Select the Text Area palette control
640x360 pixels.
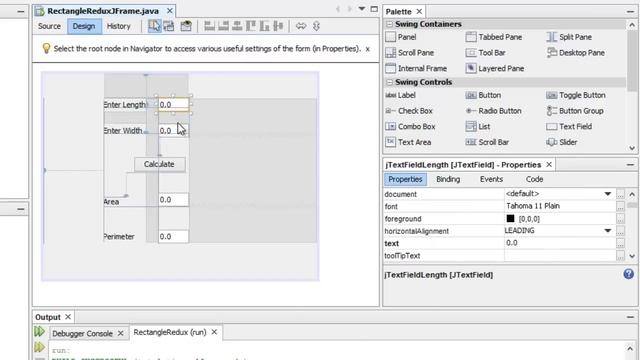tap(408, 142)
